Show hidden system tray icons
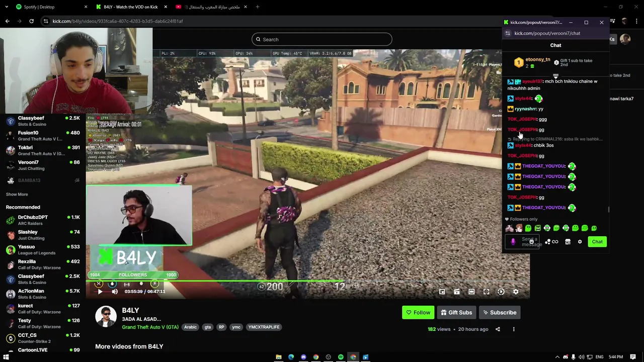Screen dimensions: 644x362 click(557, 357)
